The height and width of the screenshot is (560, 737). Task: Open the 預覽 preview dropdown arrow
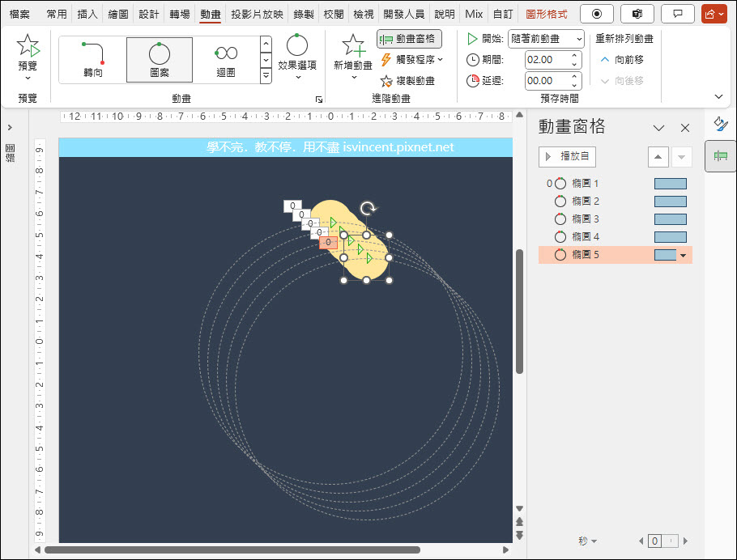(x=28, y=78)
